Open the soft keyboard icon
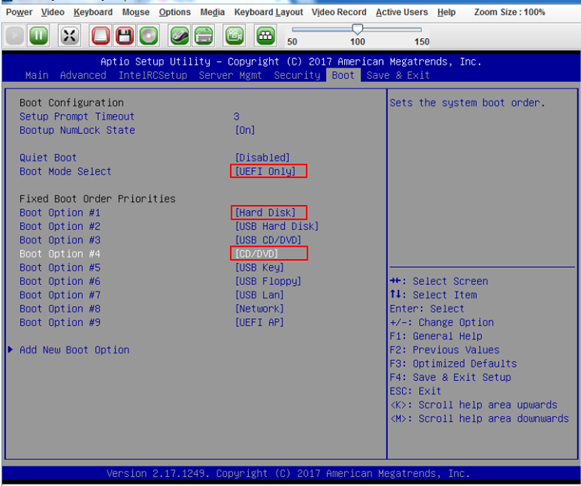581x486 pixels. [204, 36]
